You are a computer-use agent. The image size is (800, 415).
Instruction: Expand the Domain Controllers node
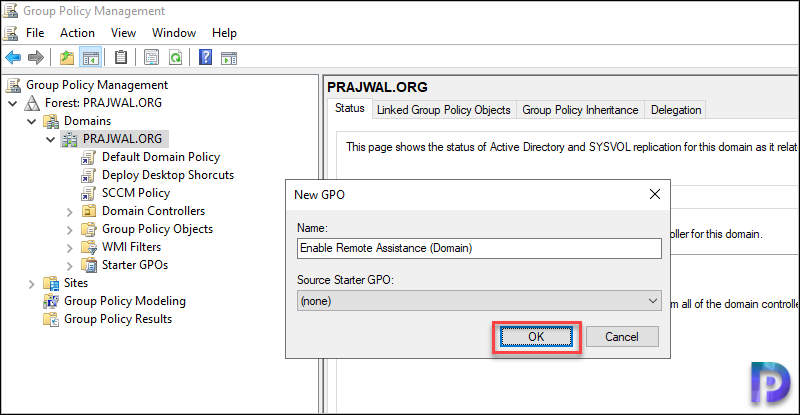[x=70, y=212]
